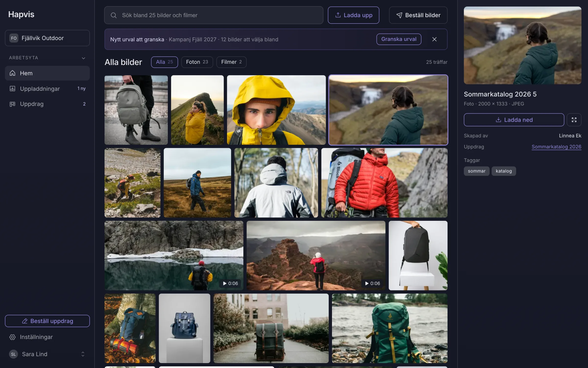This screenshot has width=588, height=368.
Task: Go to Uppladdningar in the sidebar
Action: pos(47,89)
